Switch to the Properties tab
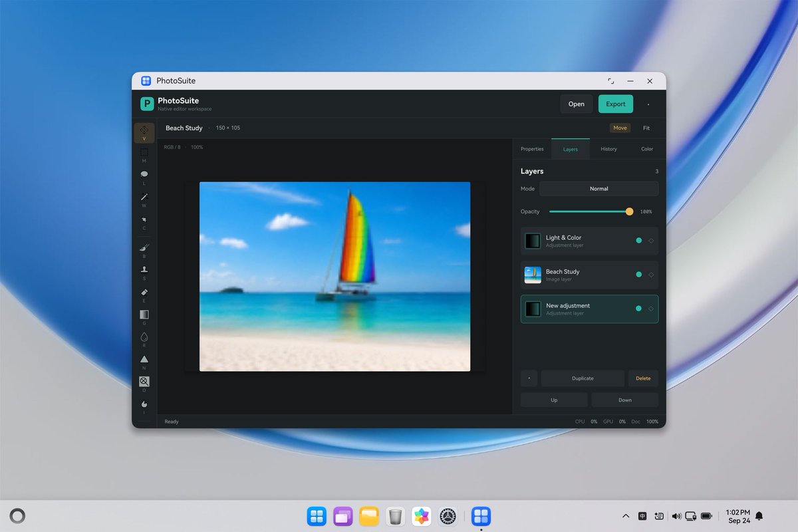The height and width of the screenshot is (532, 798). click(x=532, y=149)
